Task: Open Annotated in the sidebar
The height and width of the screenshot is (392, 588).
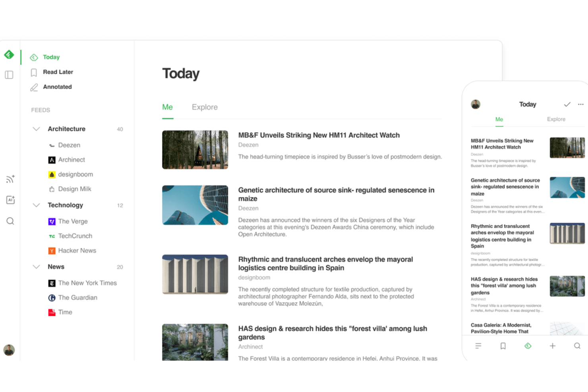Action: click(x=58, y=87)
